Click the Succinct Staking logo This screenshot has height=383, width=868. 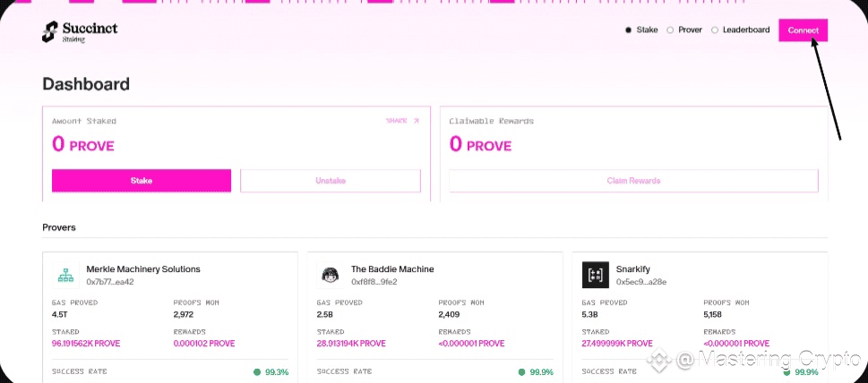[80, 31]
